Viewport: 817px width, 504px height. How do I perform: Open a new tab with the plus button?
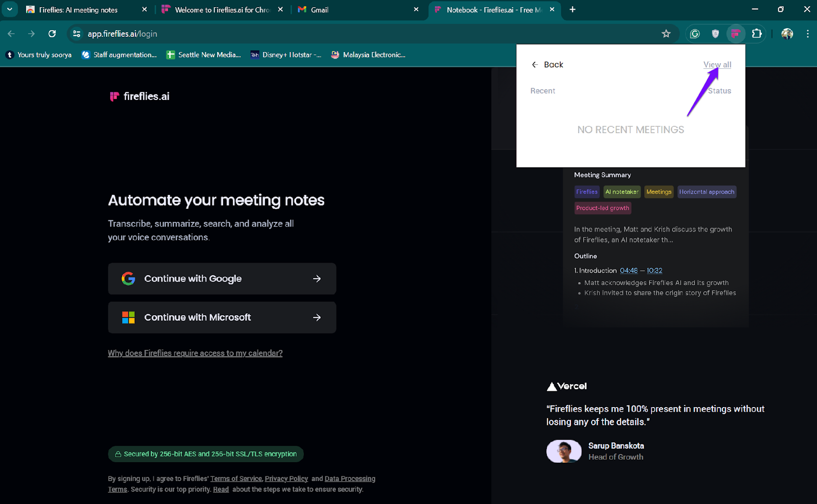(x=572, y=9)
